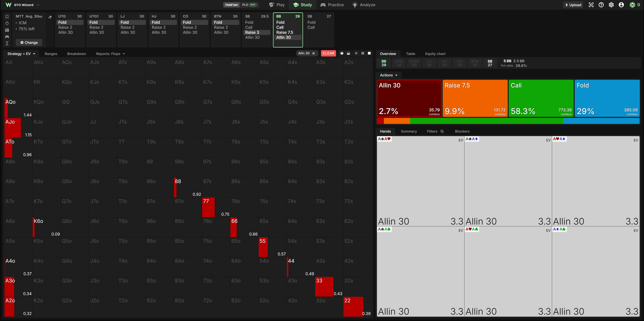Select the AJo cell in hand matrix
The width and height of the screenshot is (644, 321).
18,128
